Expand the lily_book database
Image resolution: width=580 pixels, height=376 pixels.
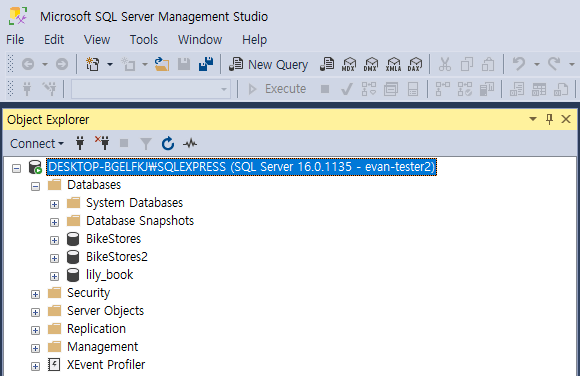point(54,276)
